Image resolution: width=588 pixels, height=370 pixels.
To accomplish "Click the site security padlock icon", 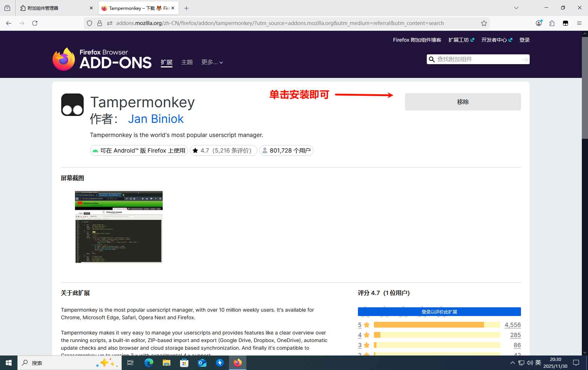I will pos(100,23).
